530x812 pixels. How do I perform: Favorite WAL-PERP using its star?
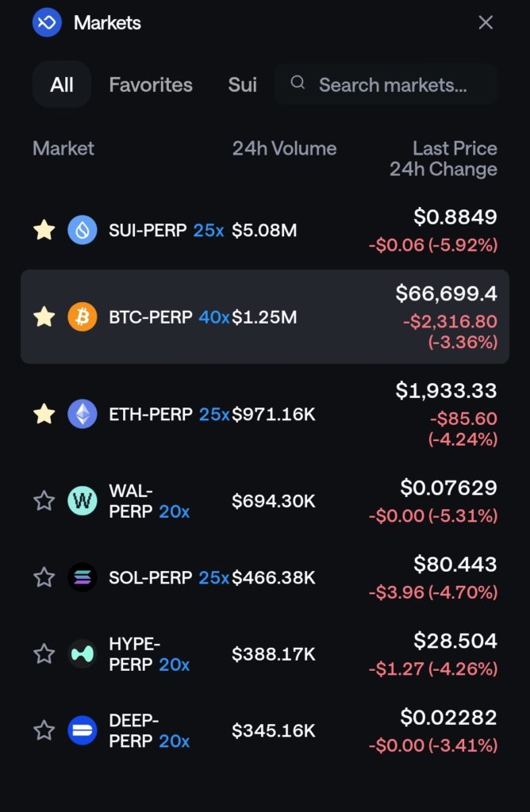(44, 500)
